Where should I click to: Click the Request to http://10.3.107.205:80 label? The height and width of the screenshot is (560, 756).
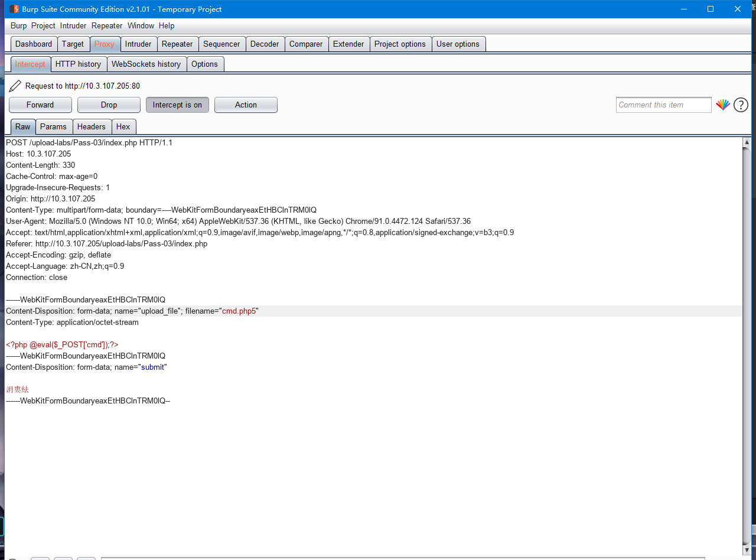click(83, 86)
